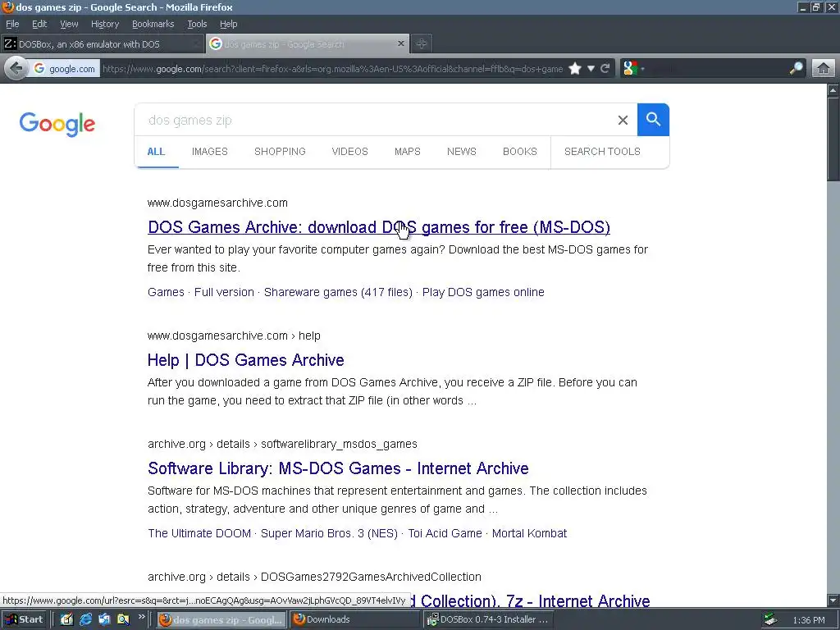Switch to NEWS results
The height and width of the screenshot is (630, 840).
pos(462,152)
